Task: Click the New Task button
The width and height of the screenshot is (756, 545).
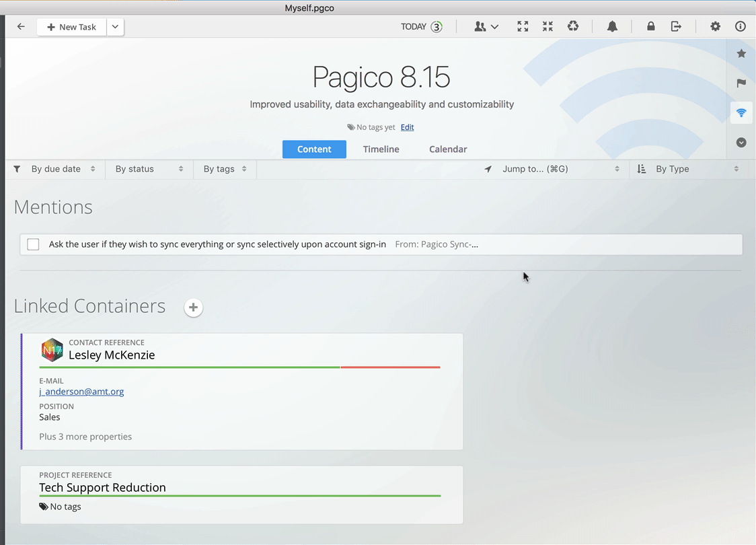Action: click(71, 27)
